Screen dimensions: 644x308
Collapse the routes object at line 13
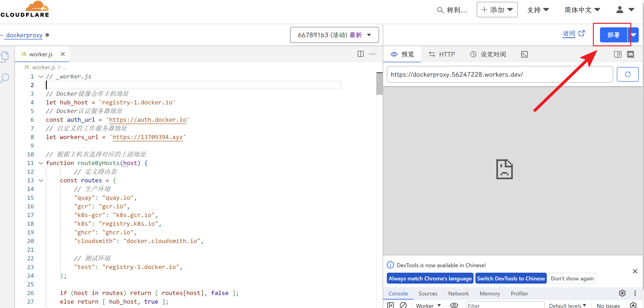click(x=41, y=180)
